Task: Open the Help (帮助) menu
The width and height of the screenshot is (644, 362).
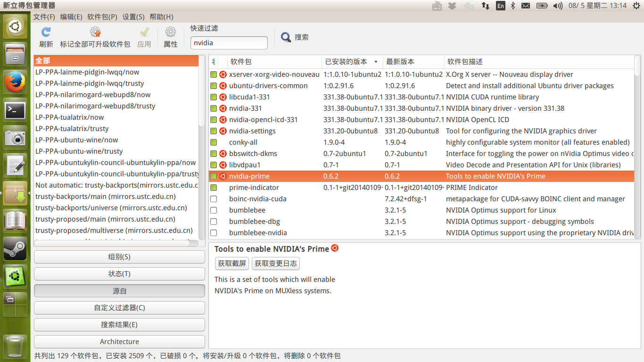Action: click(x=161, y=16)
